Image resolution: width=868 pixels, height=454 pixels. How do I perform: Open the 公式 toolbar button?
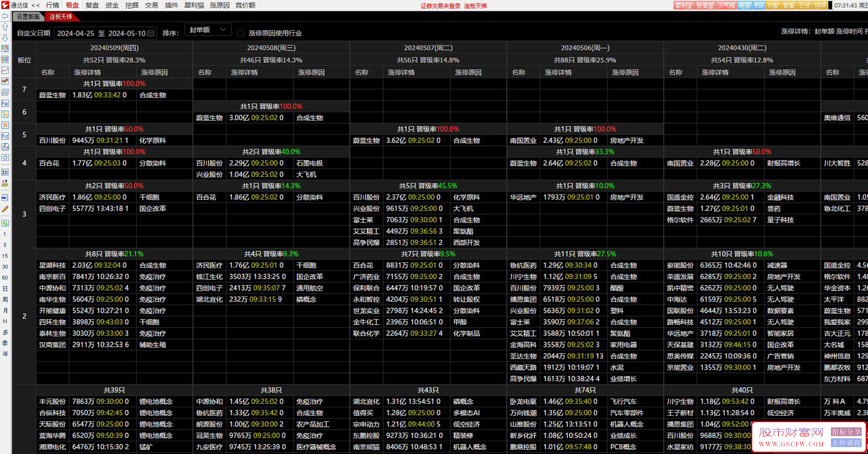[804, 5]
